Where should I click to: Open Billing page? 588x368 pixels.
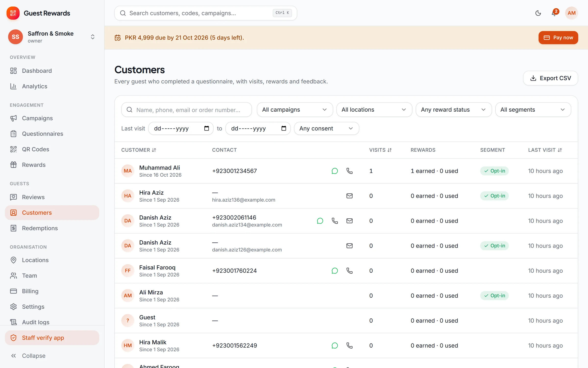[x=52, y=291]
